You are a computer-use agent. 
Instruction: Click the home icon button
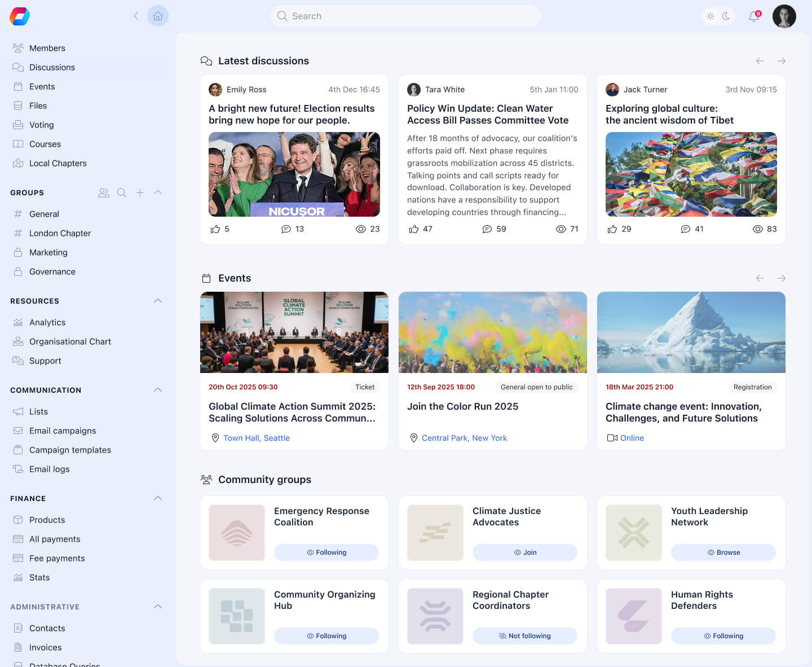point(158,16)
